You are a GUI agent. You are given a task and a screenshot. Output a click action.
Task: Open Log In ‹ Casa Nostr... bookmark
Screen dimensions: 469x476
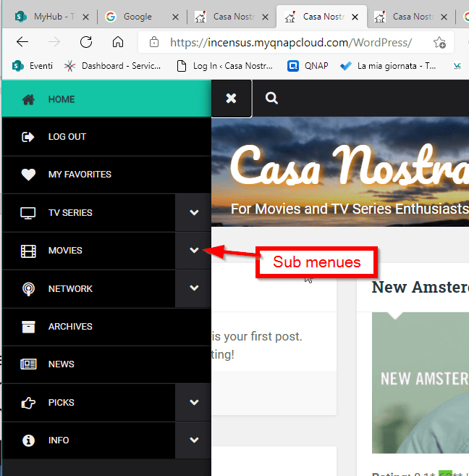coord(224,66)
